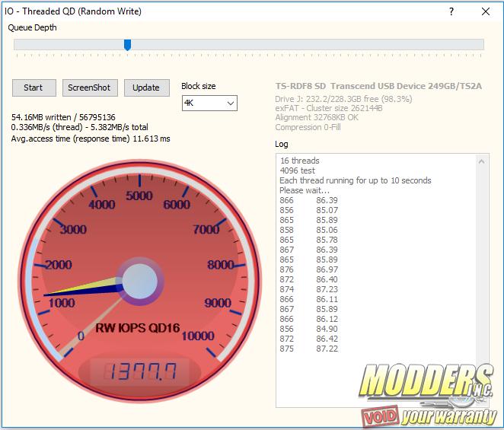Viewport: 504px width, 430px height.
Task: Click the Start button
Action: 34,88
